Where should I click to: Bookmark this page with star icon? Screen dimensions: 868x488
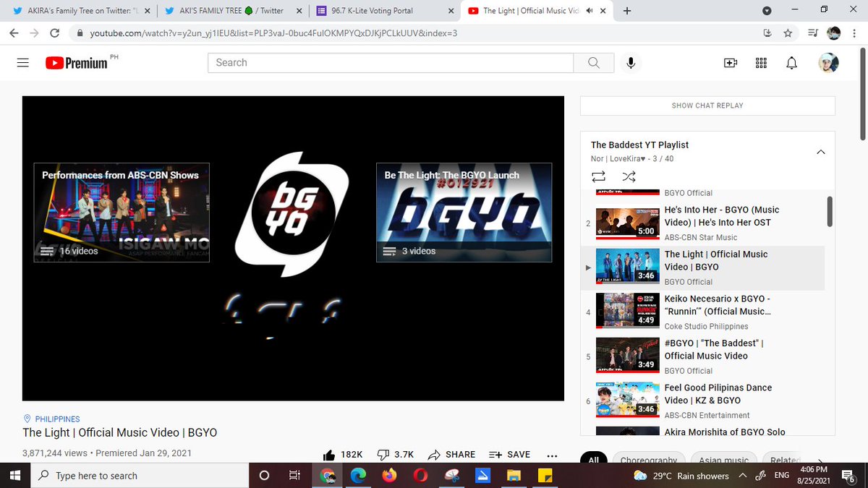[788, 33]
